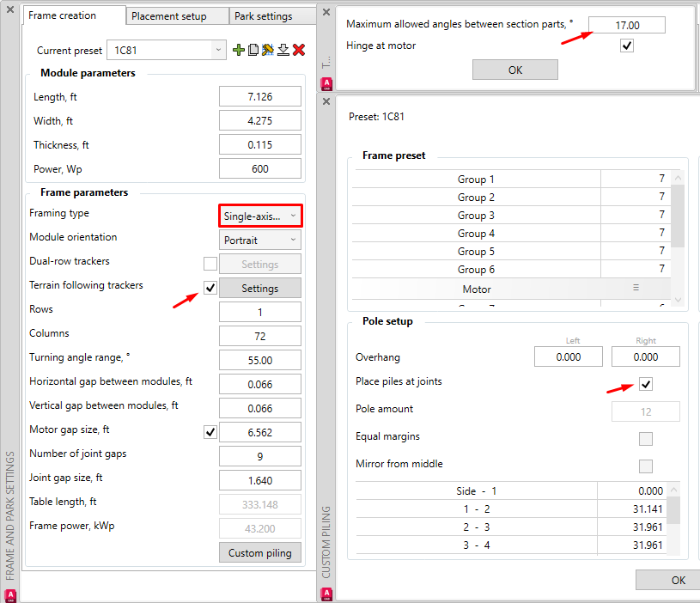Click the copy preset icon
This screenshot has height=603, width=700.
tap(253, 51)
